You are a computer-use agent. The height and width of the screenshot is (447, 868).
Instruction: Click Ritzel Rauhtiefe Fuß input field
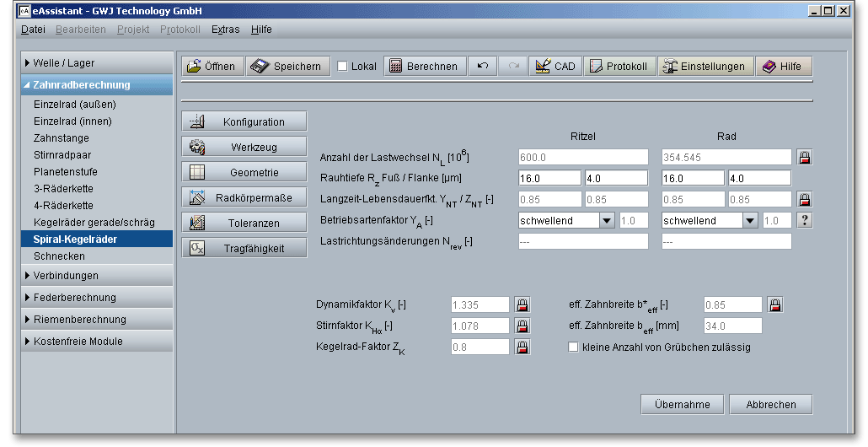tap(549, 179)
